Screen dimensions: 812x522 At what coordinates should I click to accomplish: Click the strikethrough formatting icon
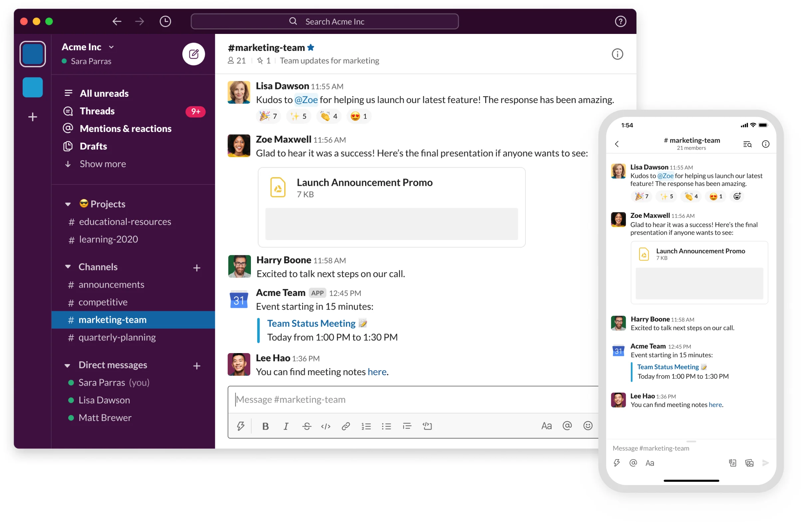click(x=307, y=425)
